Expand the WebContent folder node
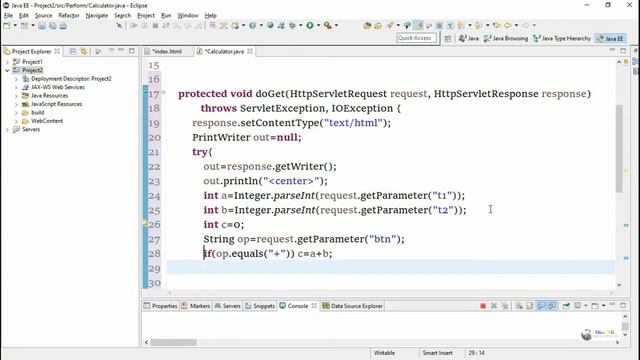 pyautogui.click(x=16, y=121)
